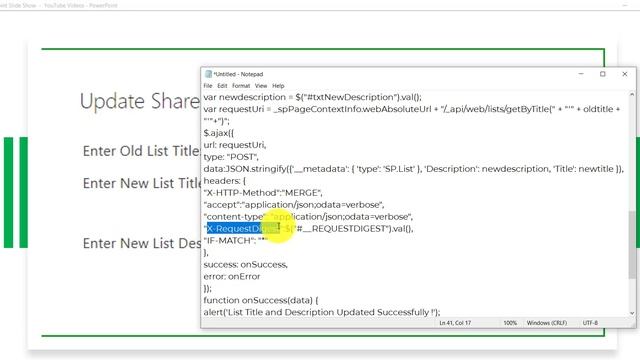640x360 pixels.
Task: Click the '#__REQUESTDIGEST' value text
Action: coord(341,229)
